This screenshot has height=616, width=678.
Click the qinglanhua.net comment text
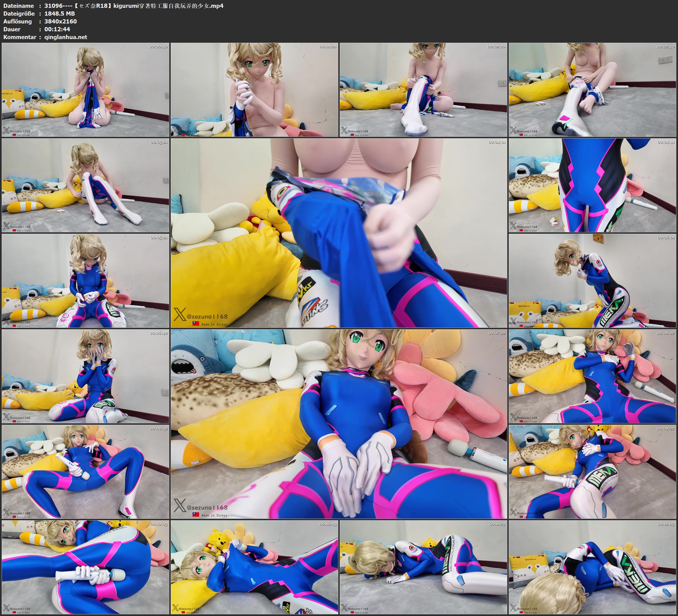coord(66,37)
